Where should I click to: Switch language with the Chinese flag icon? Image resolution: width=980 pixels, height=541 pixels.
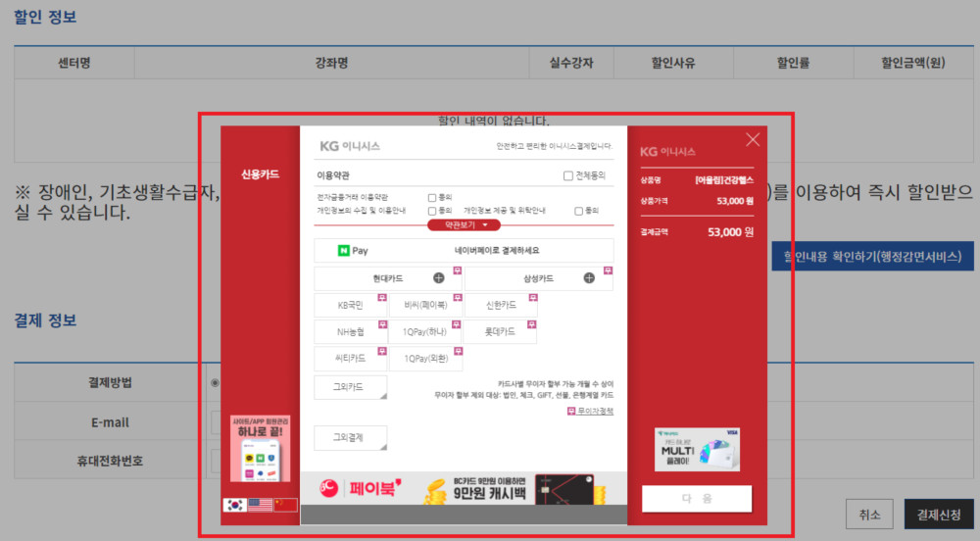click(285, 505)
